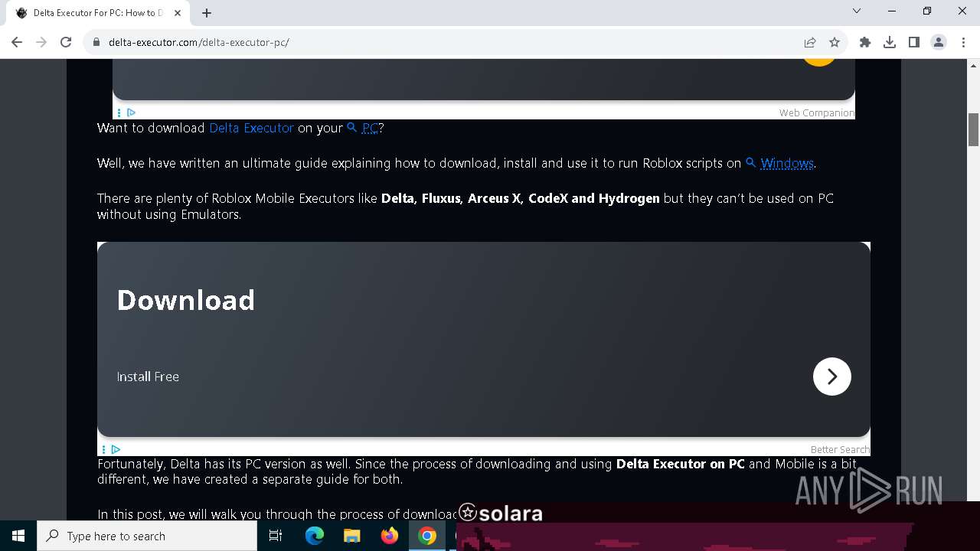
Task: Click the Web Companion ad label
Action: point(816,112)
